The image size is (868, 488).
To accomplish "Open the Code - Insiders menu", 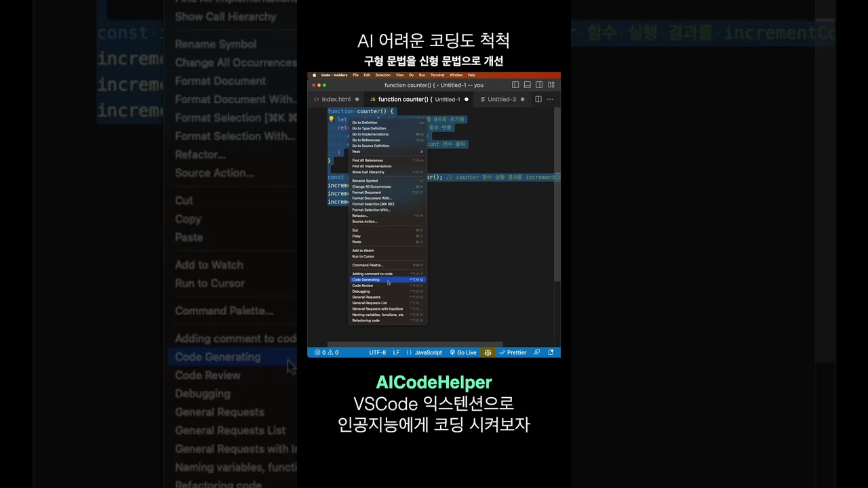I will point(334,75).
